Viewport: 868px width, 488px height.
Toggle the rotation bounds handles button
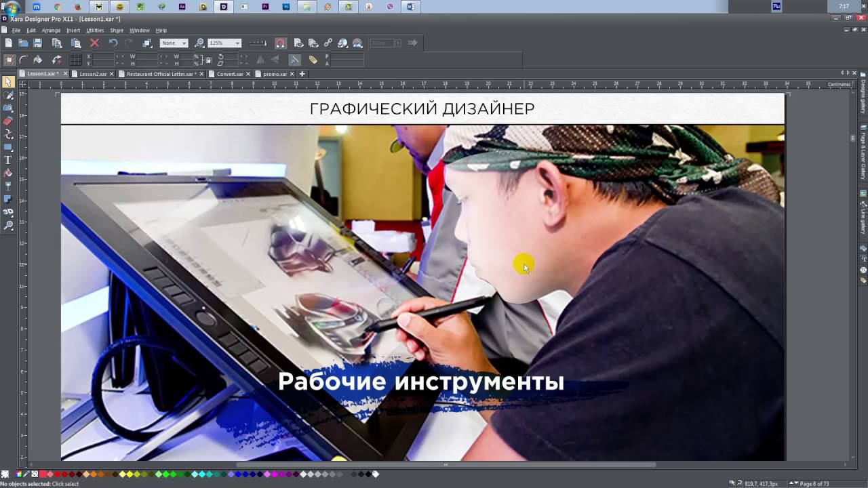(9, 60)
